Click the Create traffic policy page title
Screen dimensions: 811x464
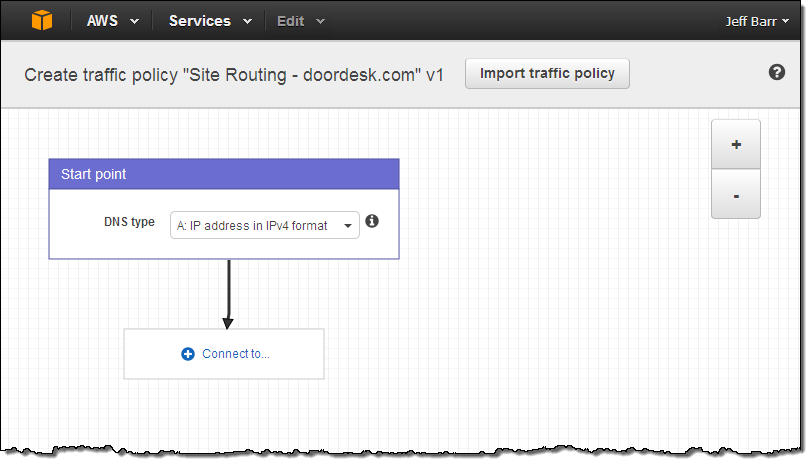(x=234, y=75)
